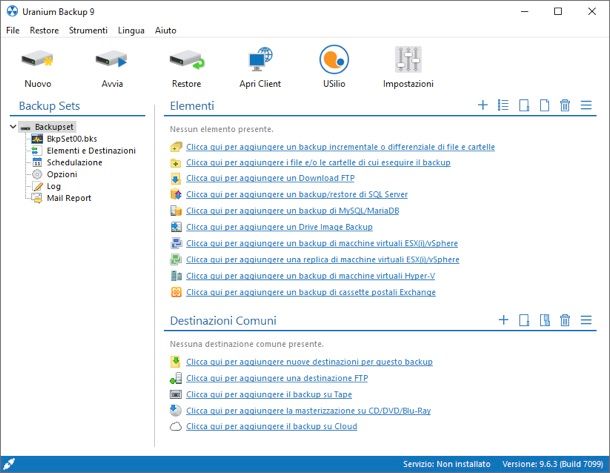The image size is (610, 473).
Task: Click link to add incremental or differential backup
Action: pos(340,147)
